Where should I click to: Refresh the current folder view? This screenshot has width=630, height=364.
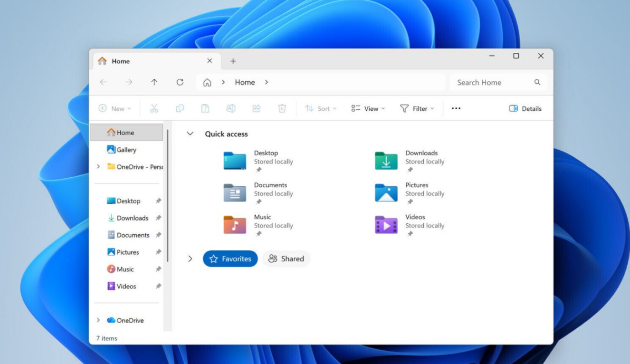pyautogui.click(x=180, y=82)
